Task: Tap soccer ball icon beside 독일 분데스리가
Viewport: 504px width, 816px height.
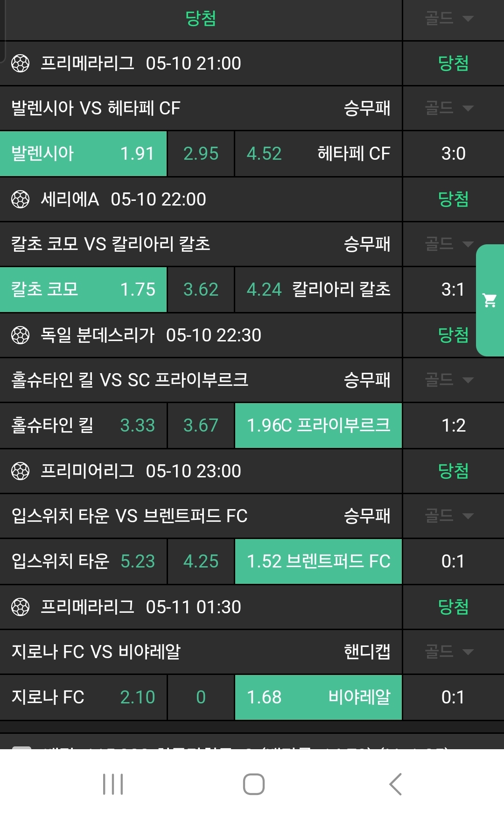Action: click(20, 335)
